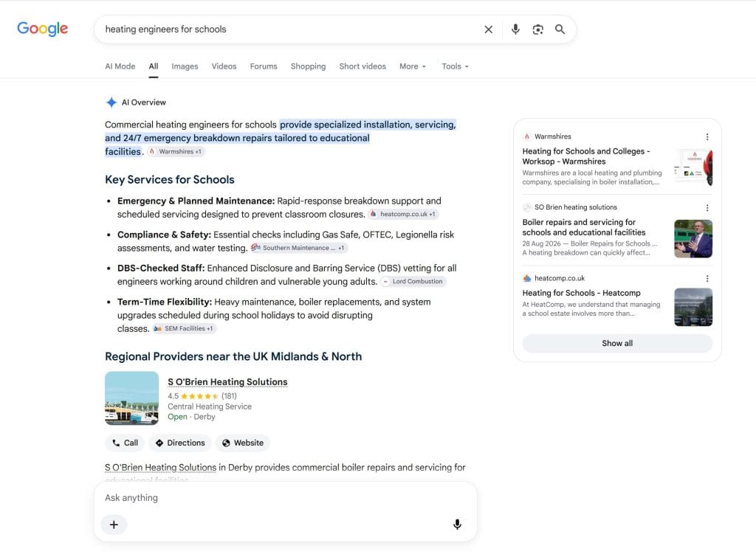Viewport: 756px width, 557px height.
Task: Focus the Ask anything input field
Action: point(286,498)
